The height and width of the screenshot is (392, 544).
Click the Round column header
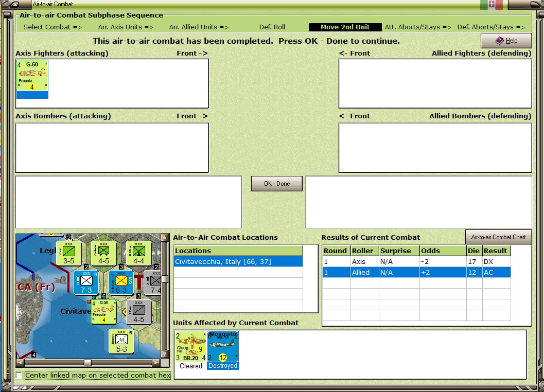(x=336, y=251)
